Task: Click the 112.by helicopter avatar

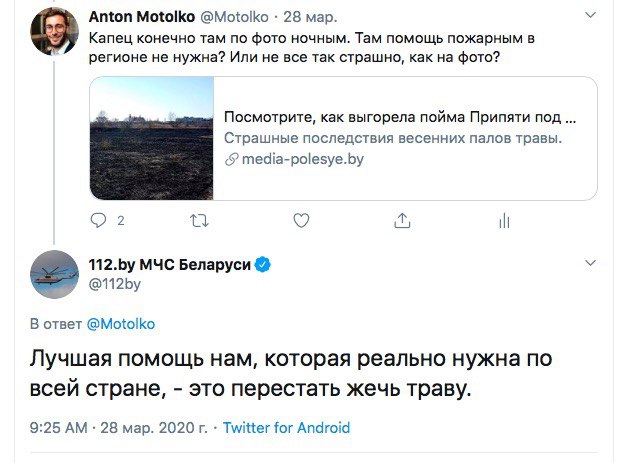Action: [54, 274]
